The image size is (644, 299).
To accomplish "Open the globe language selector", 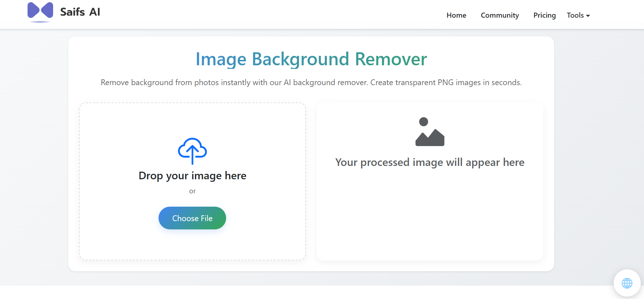I will (627, 283).
